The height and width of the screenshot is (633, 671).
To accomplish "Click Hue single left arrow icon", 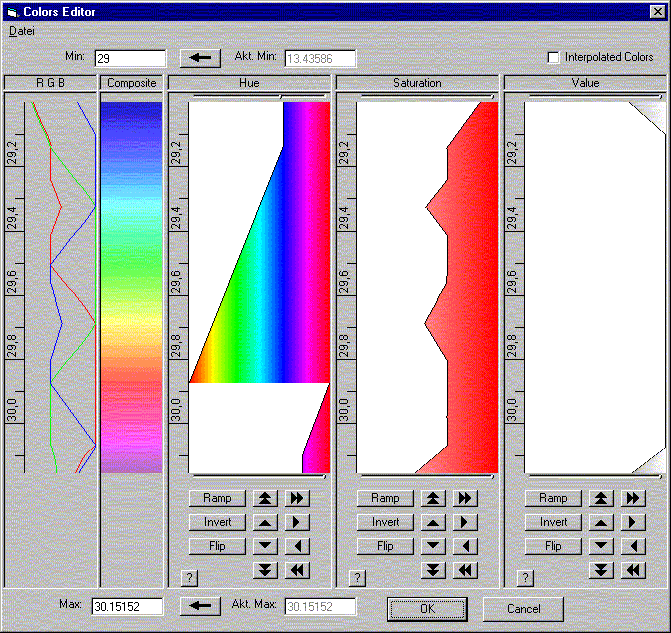I will 297,546.
